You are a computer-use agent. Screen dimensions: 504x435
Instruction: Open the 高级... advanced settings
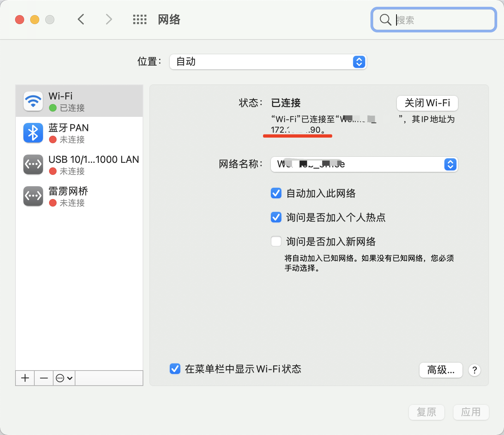(441, 370)
